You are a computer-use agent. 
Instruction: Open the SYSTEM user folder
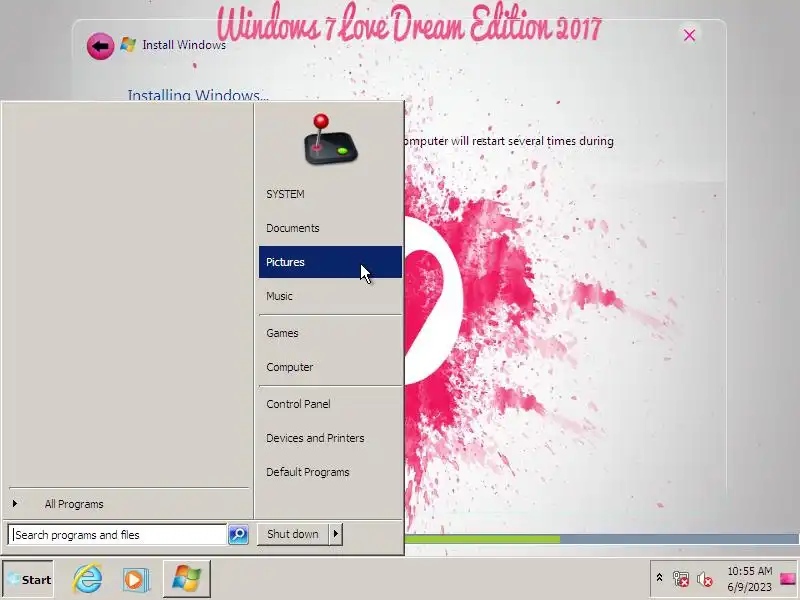pos(330,194)
